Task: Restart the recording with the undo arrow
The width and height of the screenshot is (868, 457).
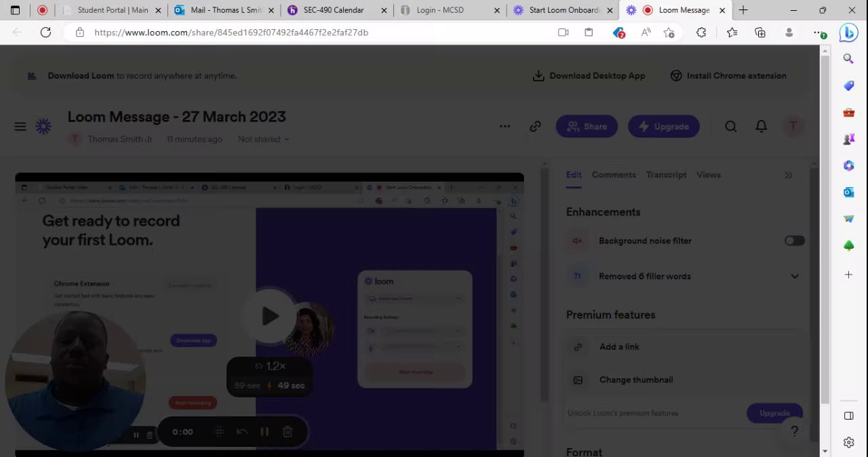Action: pos(242,432)
